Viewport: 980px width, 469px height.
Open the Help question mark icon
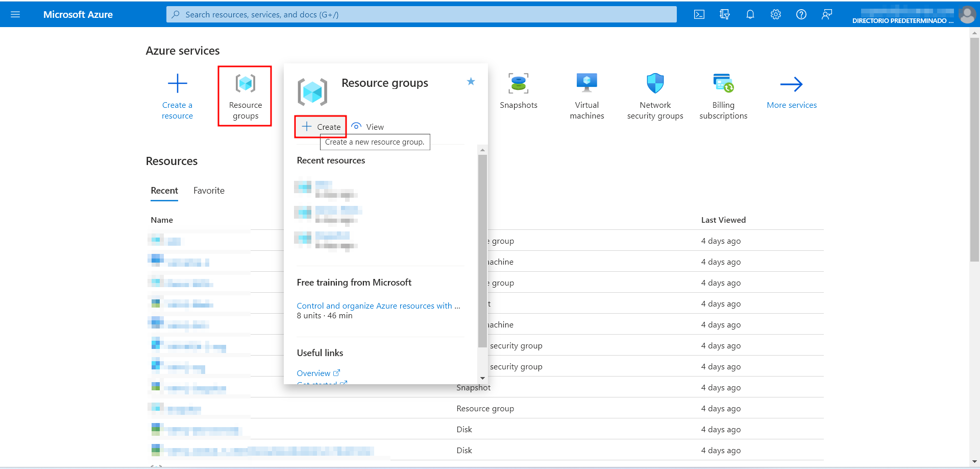(x=801, y=14)
